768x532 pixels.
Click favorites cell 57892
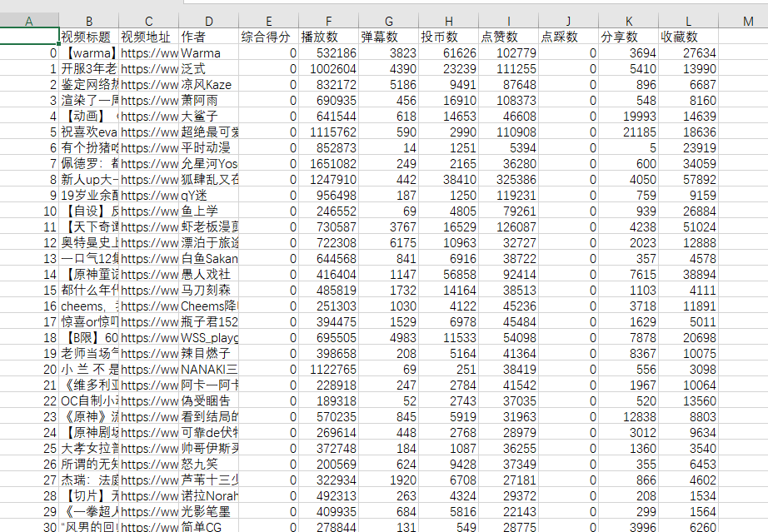(688, 180)
